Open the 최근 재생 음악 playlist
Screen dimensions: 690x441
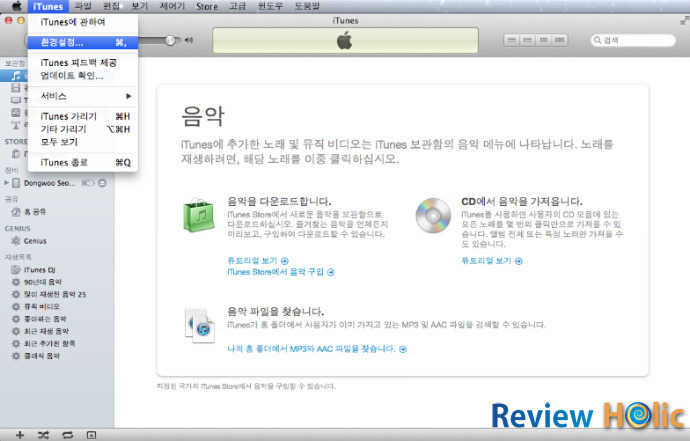pos(46,331)
